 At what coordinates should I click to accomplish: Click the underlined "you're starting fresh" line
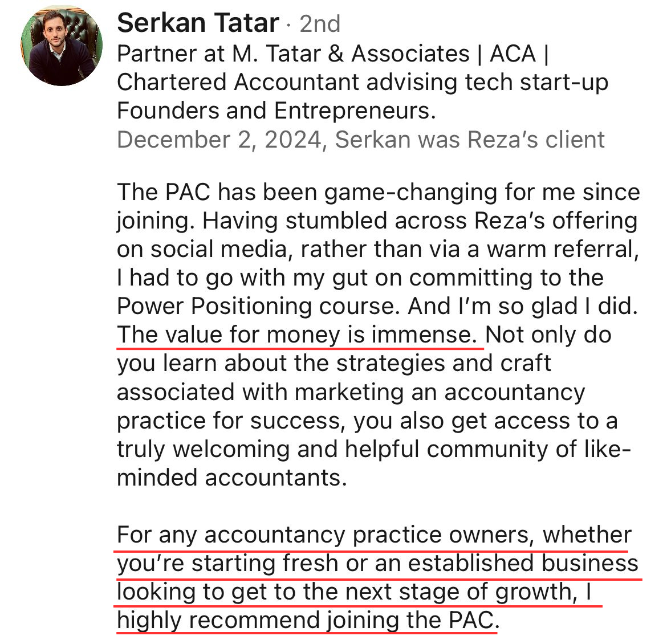click(x=377, y=564)
